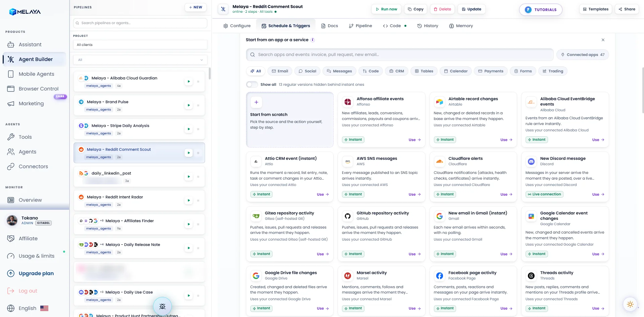This screenshot has width=644, height=317.
Task: Click the Cloudflare alerts icon
Action: (x=439, y=162)
